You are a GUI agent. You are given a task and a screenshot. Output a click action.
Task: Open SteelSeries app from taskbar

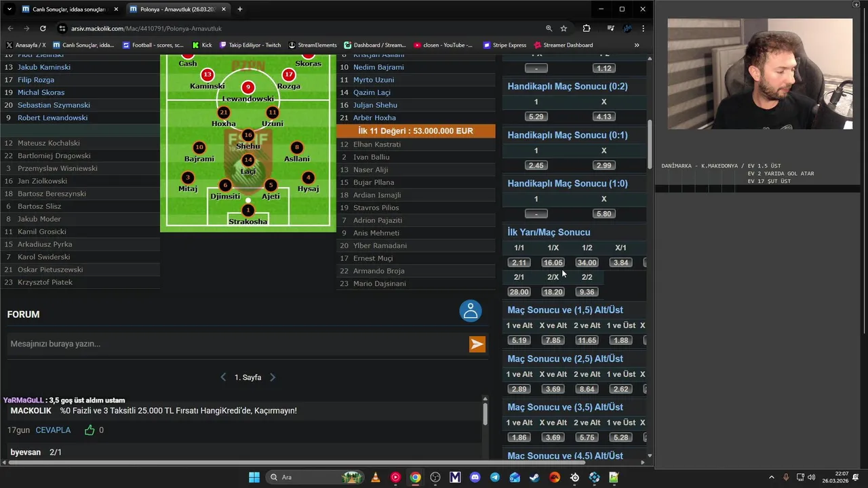(575, 477)
